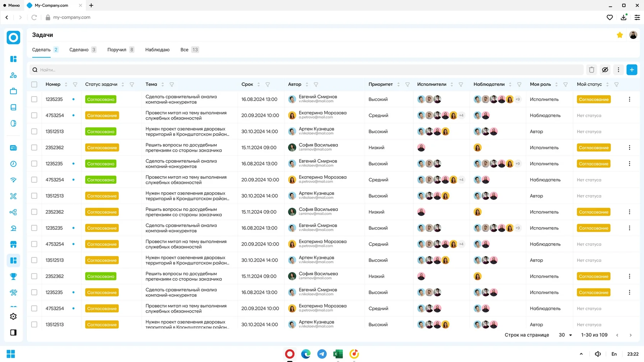
Task: Open Telegram from the taskbar
Action: coord(322,354)
